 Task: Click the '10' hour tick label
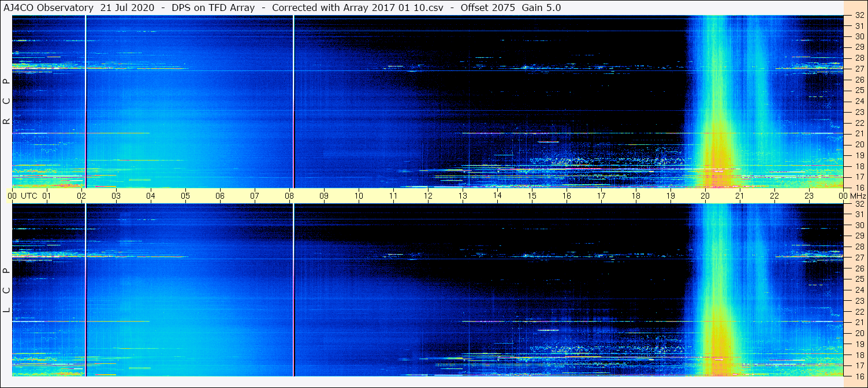tap(359, 196)
